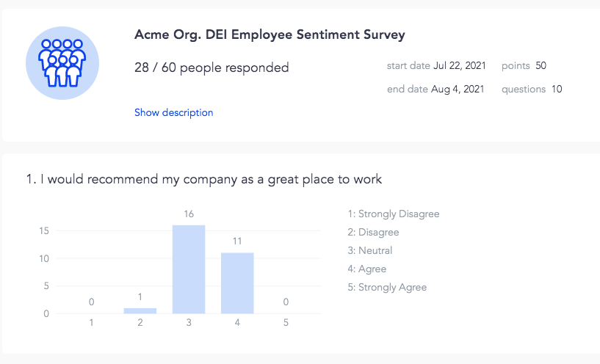Click x-axis label 5 on chart
Screen dimensions: 600x364
click(x=286, y=323)
